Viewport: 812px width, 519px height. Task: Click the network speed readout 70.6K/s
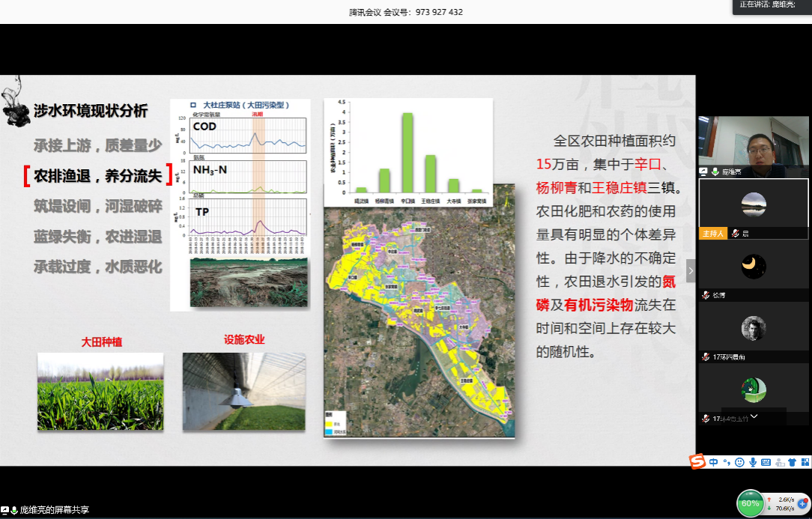(x=786, y=509)
